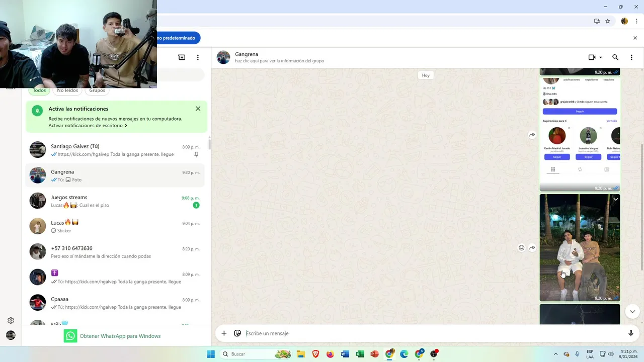Image resolution: width=644 pixels, height=362 pixels.
Task: Click the Chrome install app icon
Action: click(x=597, y=21)
